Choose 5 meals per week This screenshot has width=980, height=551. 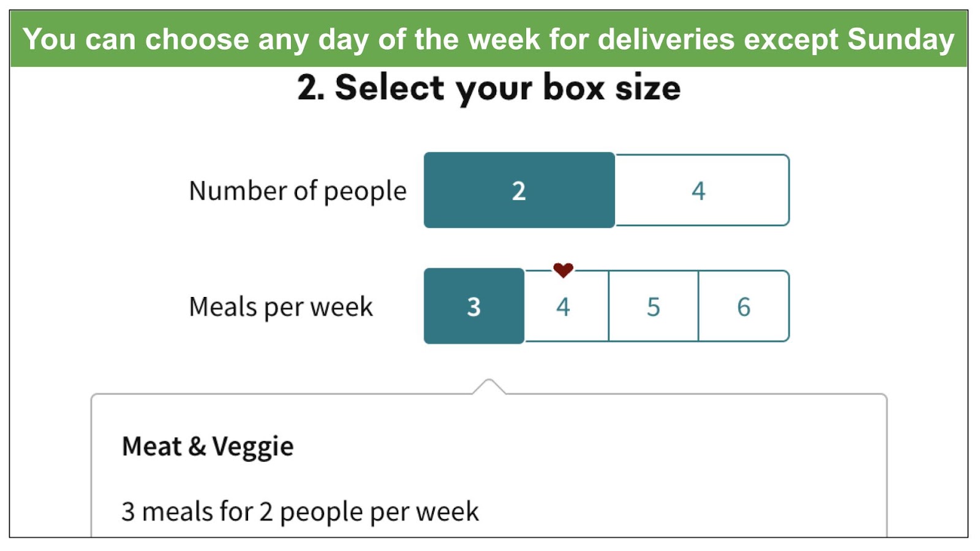pos(654,306)
